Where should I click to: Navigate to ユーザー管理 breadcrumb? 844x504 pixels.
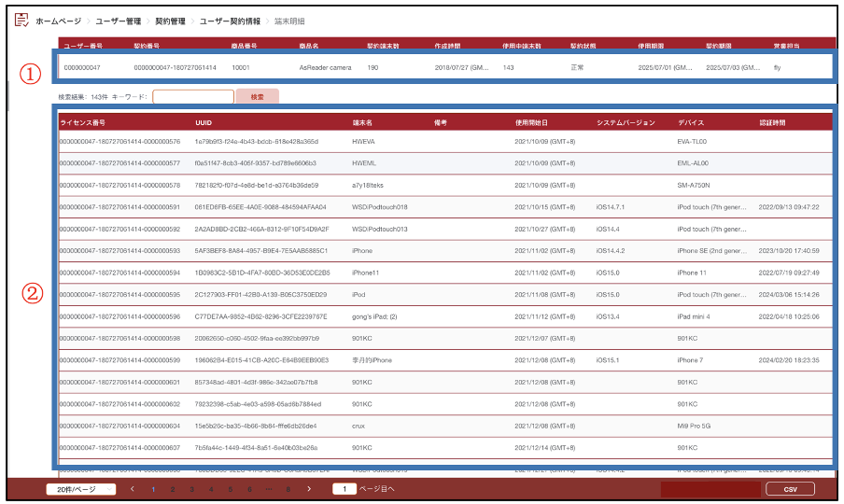point(120,21)
